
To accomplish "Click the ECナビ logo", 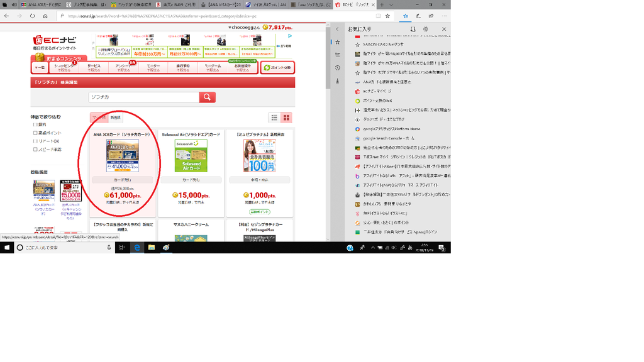I will pos(55,40).
